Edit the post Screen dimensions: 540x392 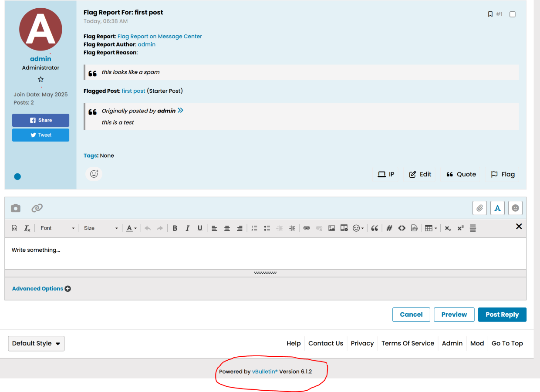click(x=420, y=174)
